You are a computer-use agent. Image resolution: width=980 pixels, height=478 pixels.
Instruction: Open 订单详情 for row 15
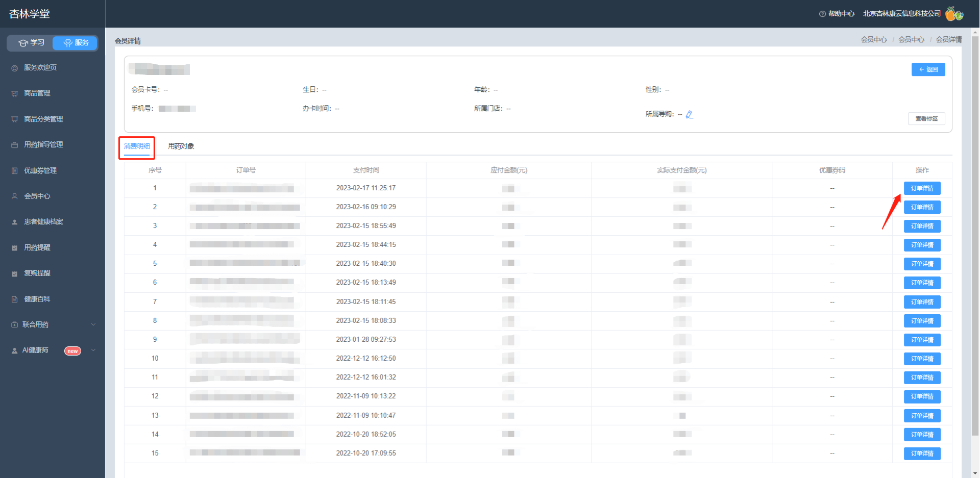pyautogui.click(x=922, y=454)
